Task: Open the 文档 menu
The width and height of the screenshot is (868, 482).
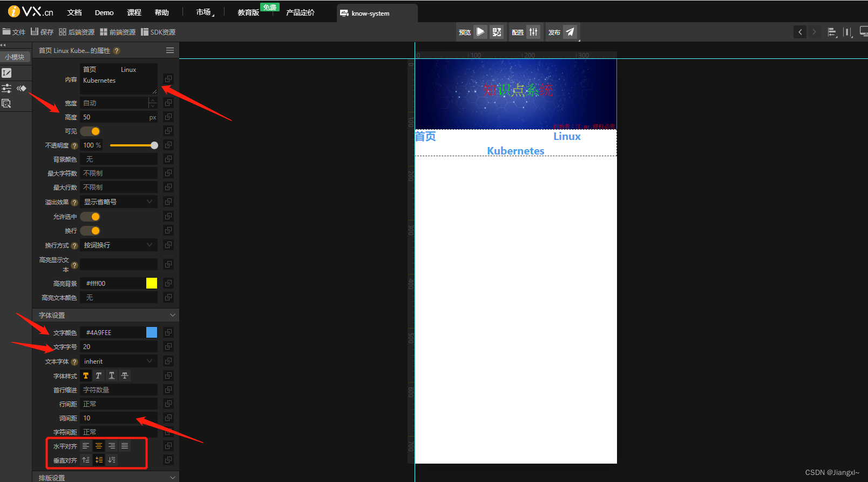Action: [74, 12]
